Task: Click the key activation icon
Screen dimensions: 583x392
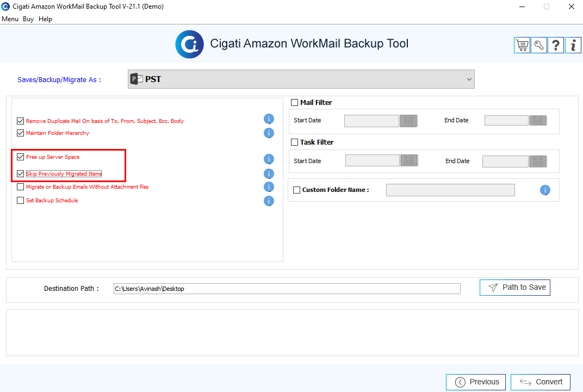Action: [x=539, y=45]
